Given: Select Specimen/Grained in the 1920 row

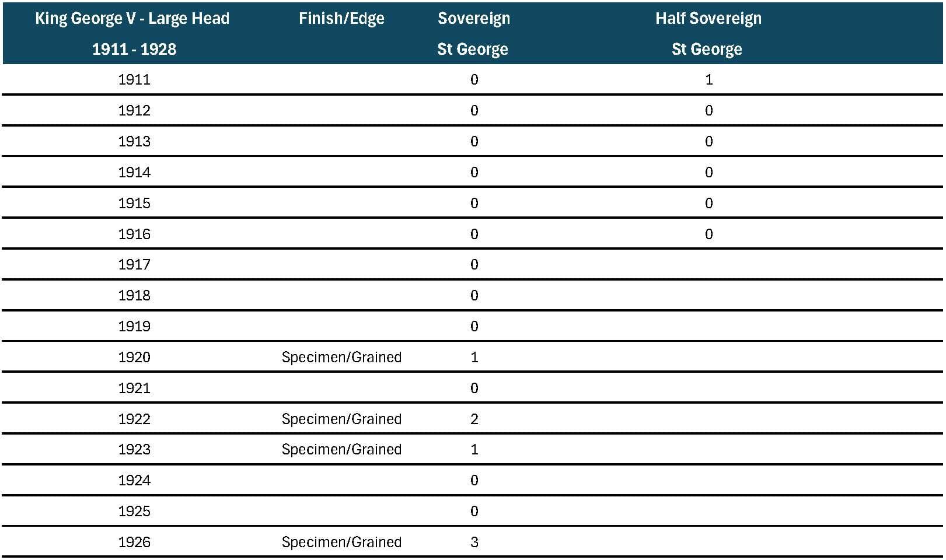Looking at the screenshot, I should tap(341, 358).
